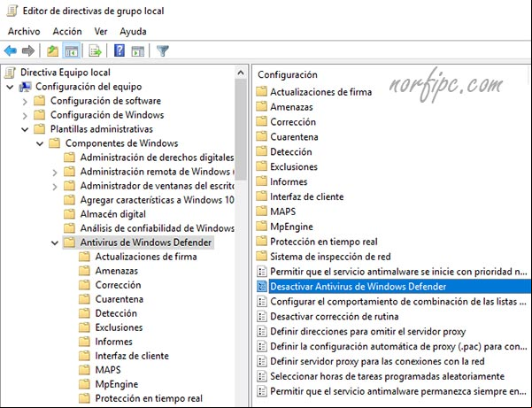Click the Directiva Equipo local scroll icon
The width and height of the screenshot is (532, 408).
(10, 73)
